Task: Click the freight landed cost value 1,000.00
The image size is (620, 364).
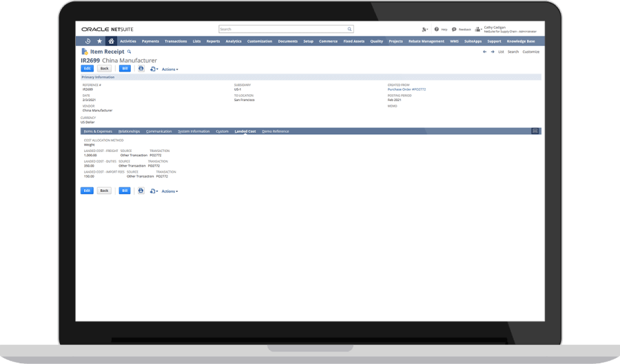Action: pos(90,156)
